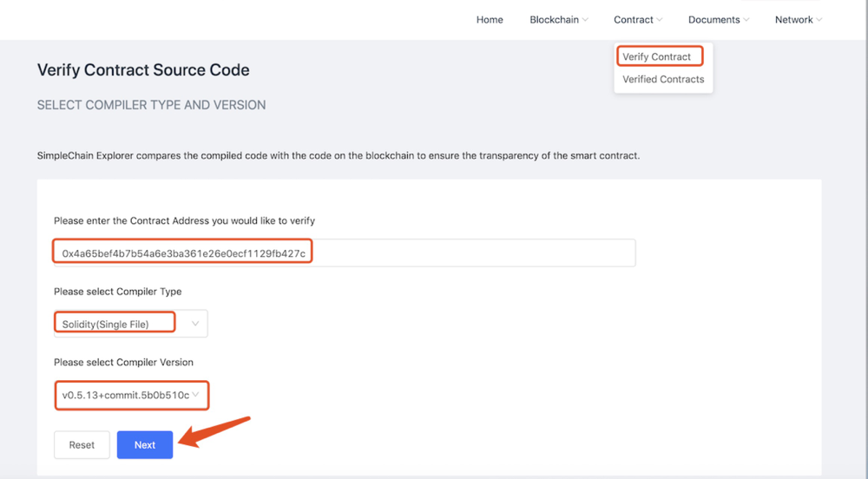Open the v0.5.13+commit.5b0b510c compiler version dropdown
The width and height of the screenshot is (868, 479).
click(125, 396)
